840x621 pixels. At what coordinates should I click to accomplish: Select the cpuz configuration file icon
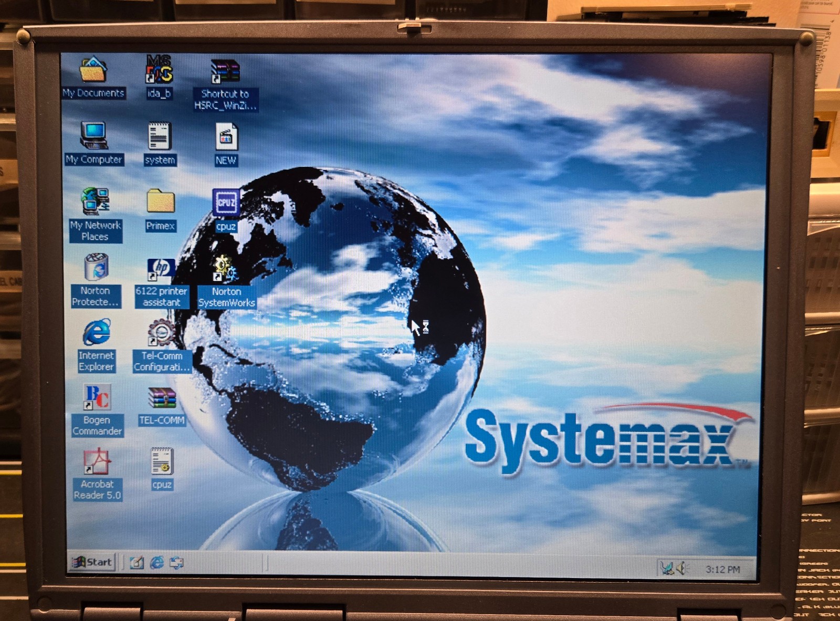tap(162, 461)
